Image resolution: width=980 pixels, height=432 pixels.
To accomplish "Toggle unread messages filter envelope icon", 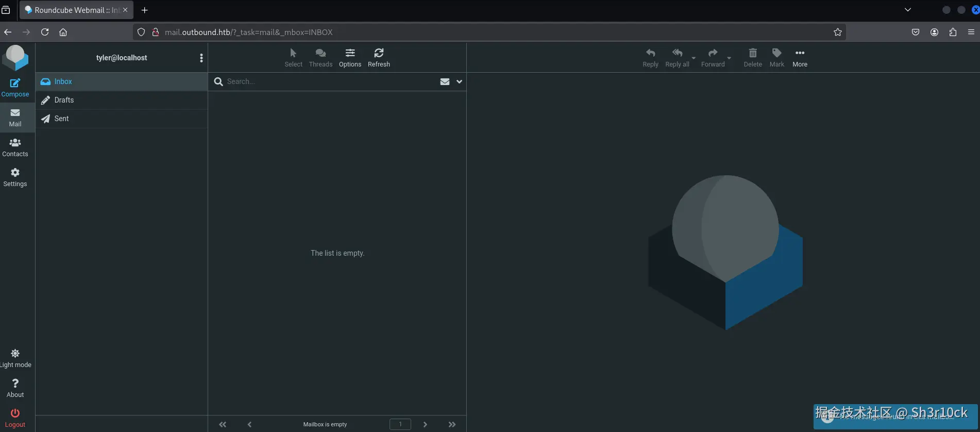I will pyautogui.click(x=445, y=81).
